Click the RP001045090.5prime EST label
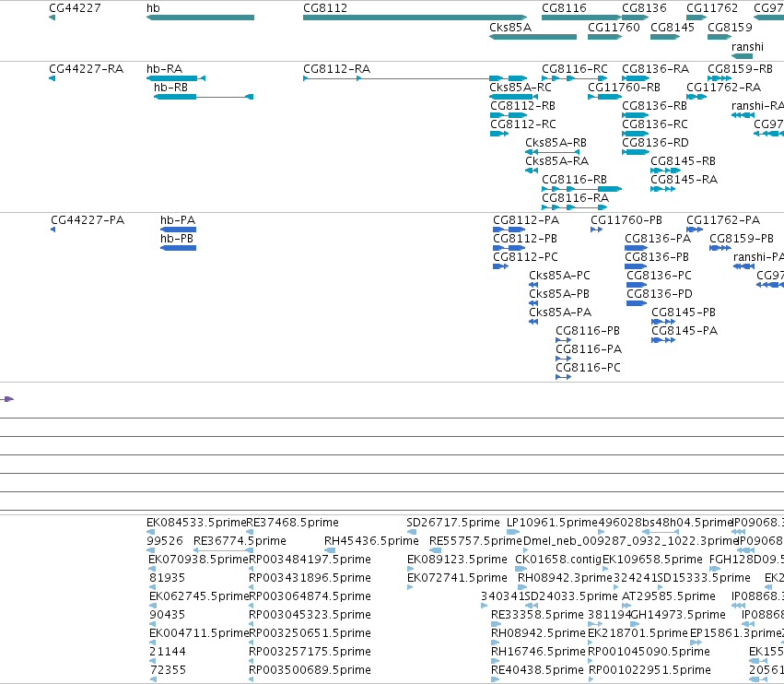 pyautogui.click(x=649, y=652)
